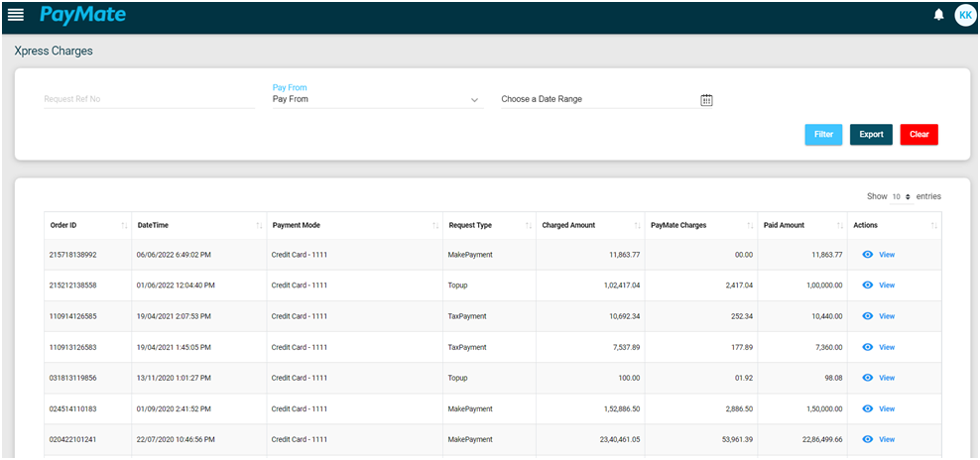The height and width of the screenshot is (460, 980).
Task: Click eye icon for order 020422101241
Action: point(868,439)
